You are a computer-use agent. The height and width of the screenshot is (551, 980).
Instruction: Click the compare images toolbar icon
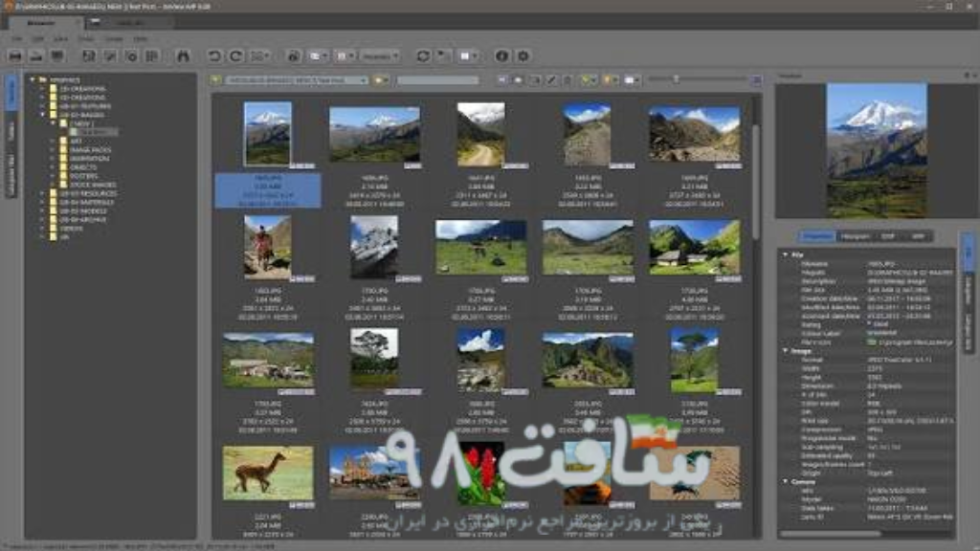tap(152, 56)
